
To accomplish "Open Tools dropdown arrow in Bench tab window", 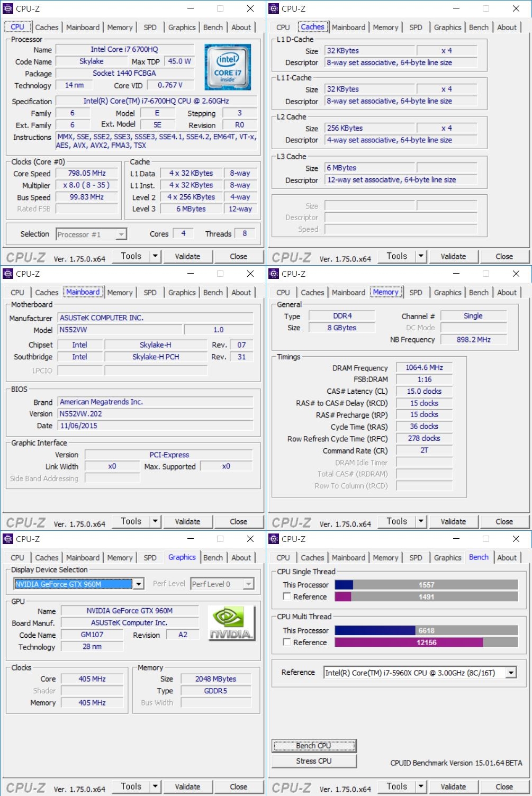I will click(x=421, y=786).
